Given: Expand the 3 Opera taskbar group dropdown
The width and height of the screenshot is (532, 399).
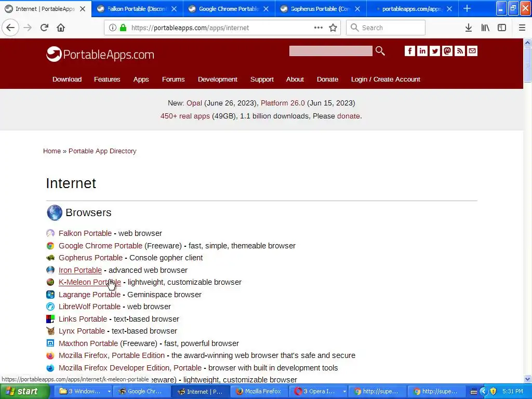Looking at the screenshot, I should (344, 392).
